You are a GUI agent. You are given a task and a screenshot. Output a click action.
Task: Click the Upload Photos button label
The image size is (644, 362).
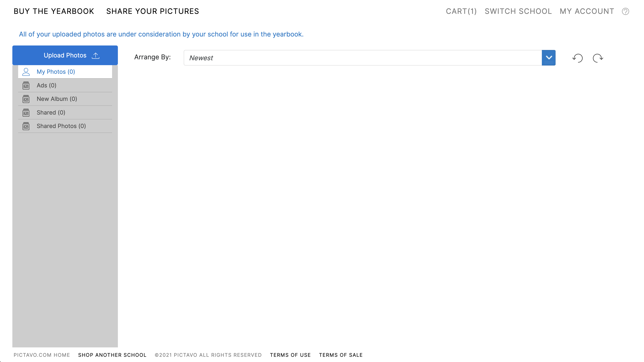tap(65, 55)
